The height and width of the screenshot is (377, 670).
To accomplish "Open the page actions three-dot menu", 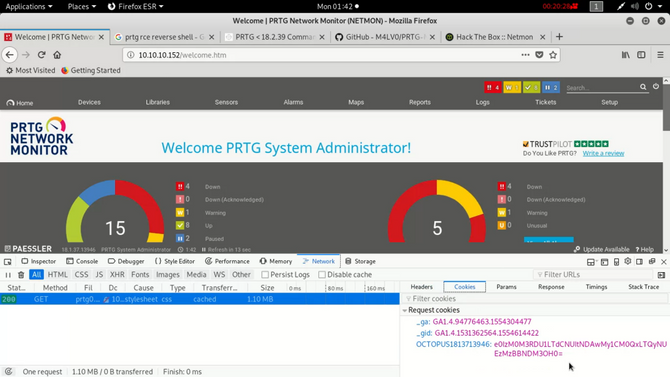I will point(525,55).
